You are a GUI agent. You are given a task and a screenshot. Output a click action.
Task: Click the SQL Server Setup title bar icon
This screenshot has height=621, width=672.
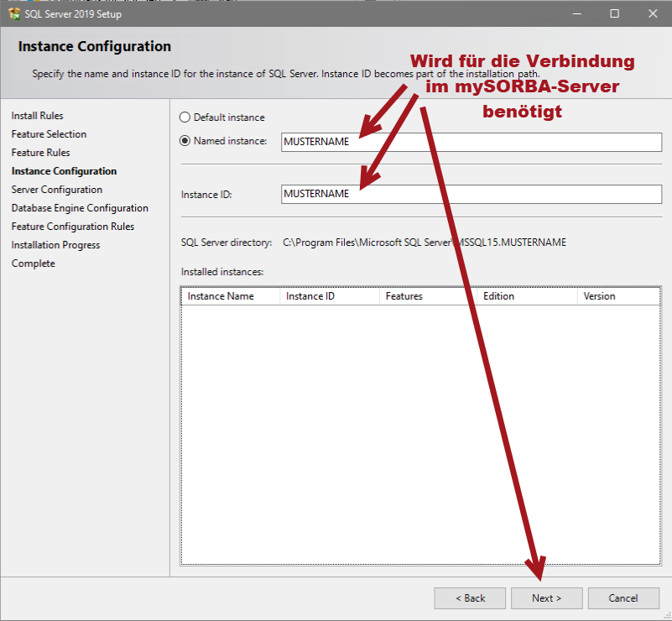point(14,13)
